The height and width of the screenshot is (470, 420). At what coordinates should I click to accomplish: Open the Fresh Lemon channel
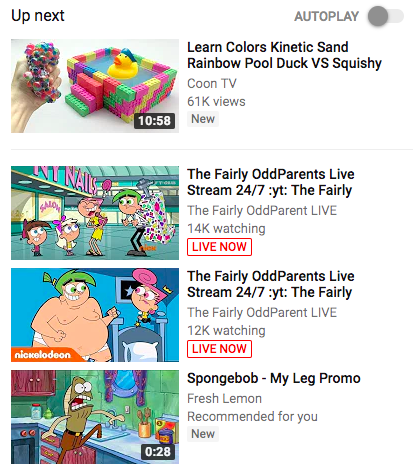[x=224, y=398]
